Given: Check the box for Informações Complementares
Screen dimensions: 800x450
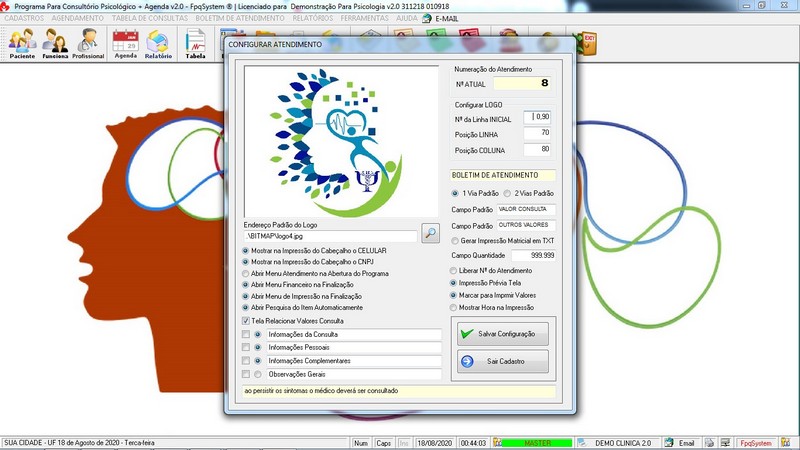Looking at the screenshot, I should click(246, 361).
